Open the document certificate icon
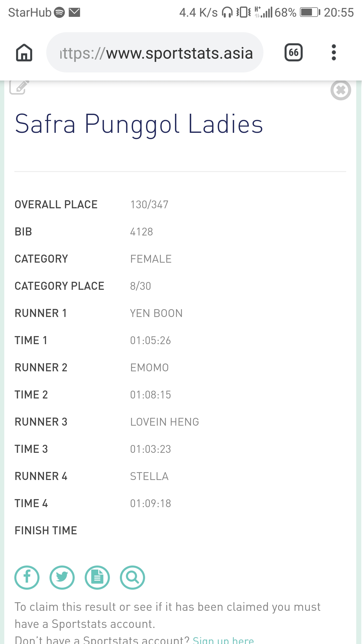 pyautogui.click(x=97, y=577)
